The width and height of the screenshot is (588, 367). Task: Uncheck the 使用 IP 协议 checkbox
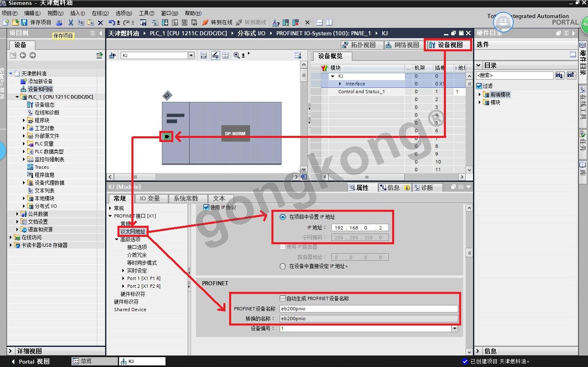point(207,207)
